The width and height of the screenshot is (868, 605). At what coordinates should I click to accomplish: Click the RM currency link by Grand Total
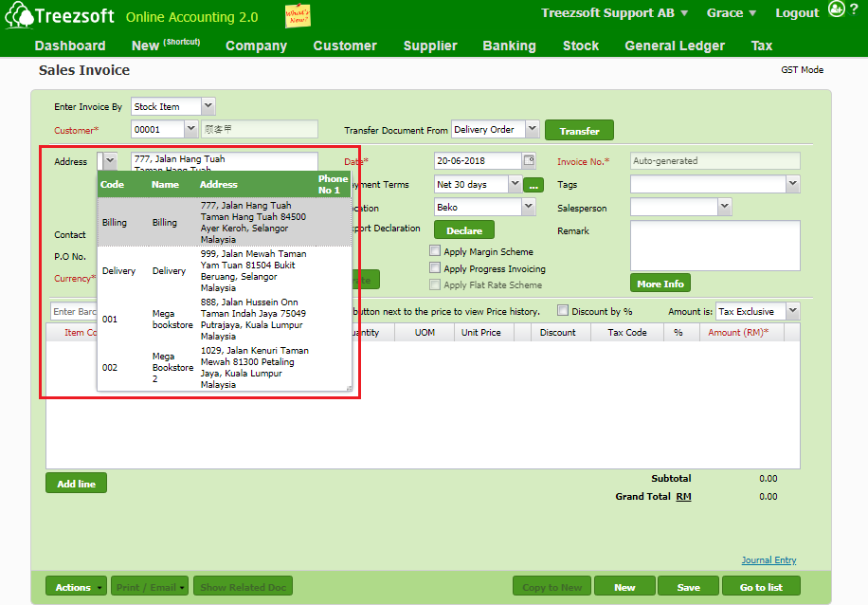pos(683,496)
